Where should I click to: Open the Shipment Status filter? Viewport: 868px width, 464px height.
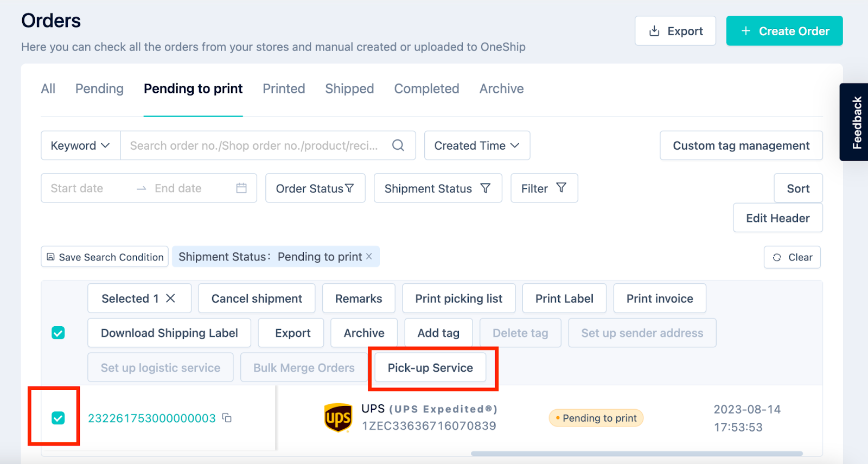(438, 188)
